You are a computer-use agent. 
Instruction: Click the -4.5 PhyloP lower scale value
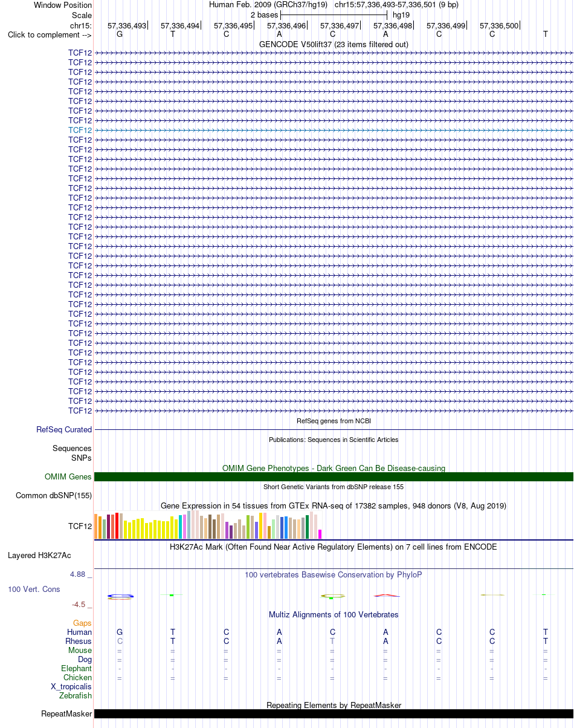(x=82, y=604)
